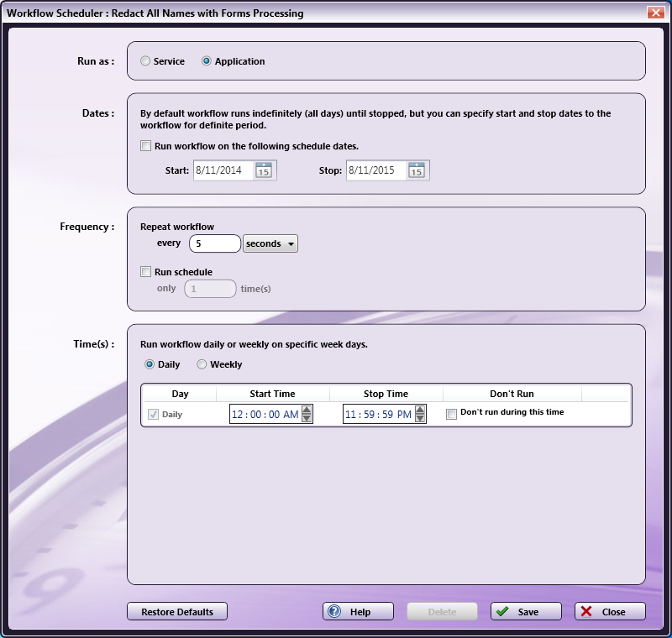Image resolution: width=672 pixels, height=638 pixels.
Task: Click the Start Time column header
Action: (272, 394)
